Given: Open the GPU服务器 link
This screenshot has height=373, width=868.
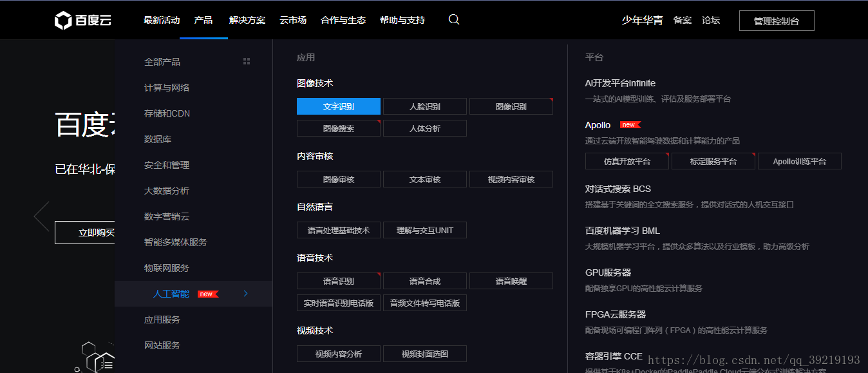Looking at the screenshot, I should pos(608,273).
